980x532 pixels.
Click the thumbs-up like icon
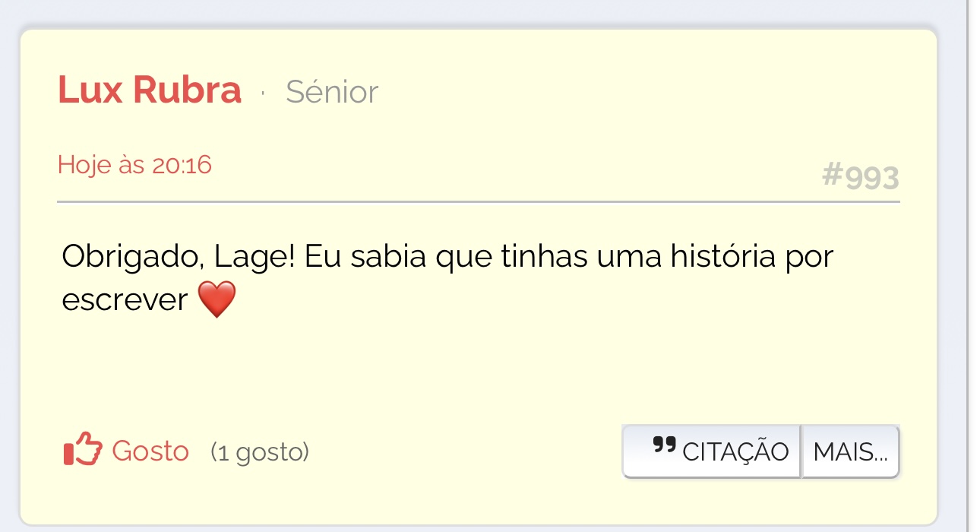click(82, 449)
